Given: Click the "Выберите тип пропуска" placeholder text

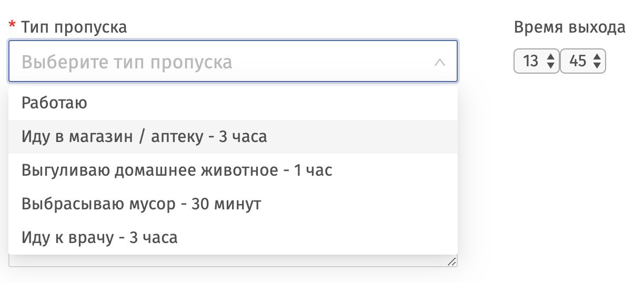Looking at the screenshot, I should (127, 63).
